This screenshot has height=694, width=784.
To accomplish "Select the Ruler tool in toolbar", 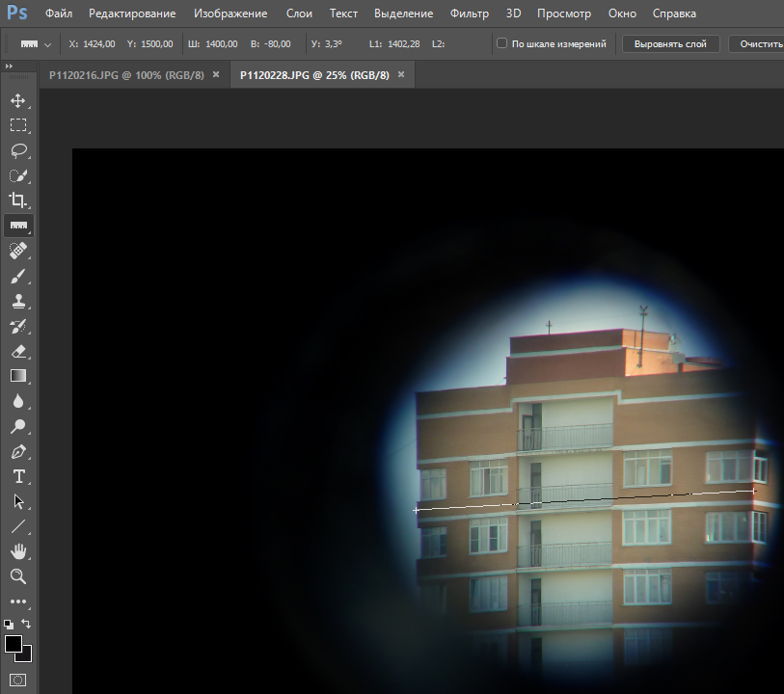I will (x=18, y=226).
